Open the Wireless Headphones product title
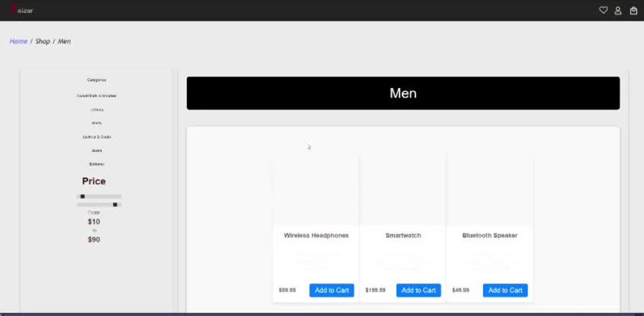 [316, 236]
